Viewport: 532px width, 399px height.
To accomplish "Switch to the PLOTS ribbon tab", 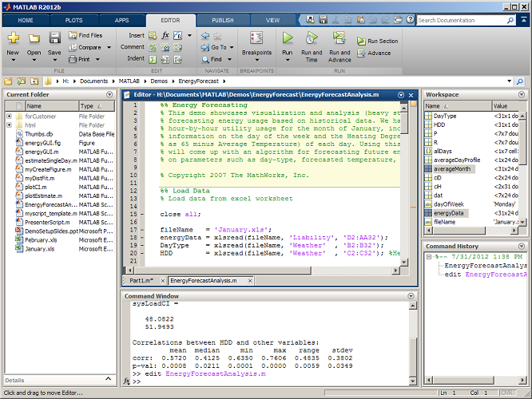I will pyautogui.click(x=73, y=19).
